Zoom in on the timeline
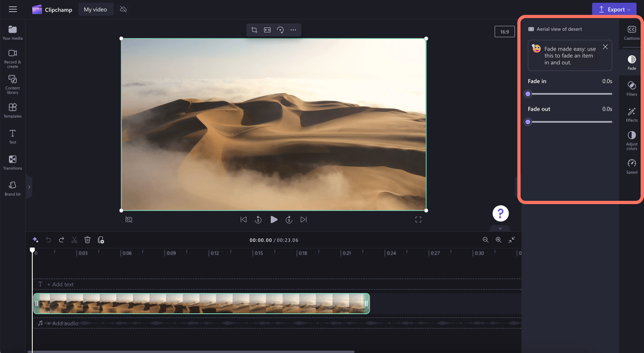Screen dimensions: 644x353 click(x=499, y=240)
